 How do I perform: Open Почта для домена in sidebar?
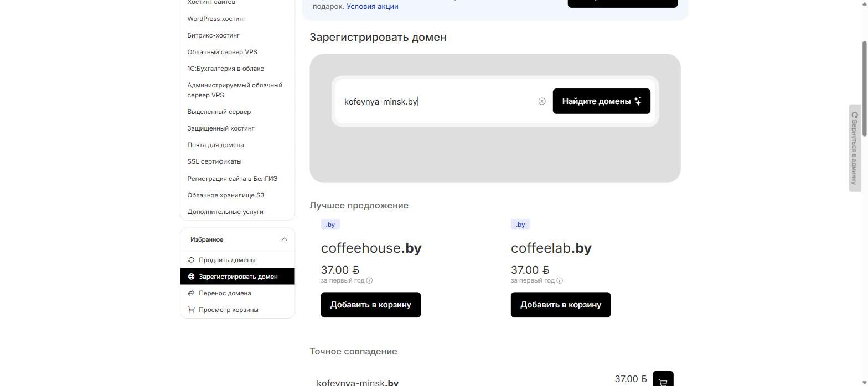pos(216,145)
